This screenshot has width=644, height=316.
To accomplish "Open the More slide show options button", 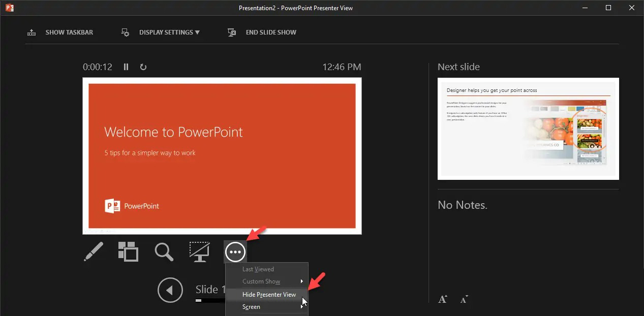I will click(x=235, y=251).
